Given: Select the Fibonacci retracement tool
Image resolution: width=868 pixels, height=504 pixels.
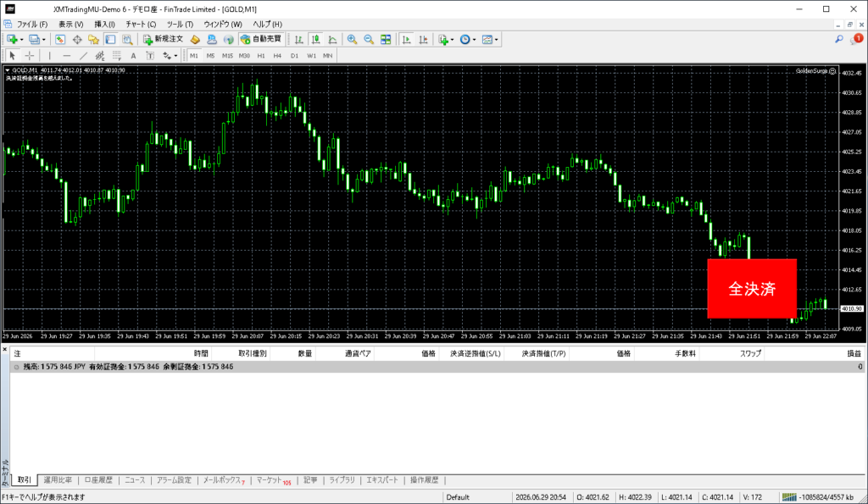Looking at the screenshot, I should pos(117,55).
